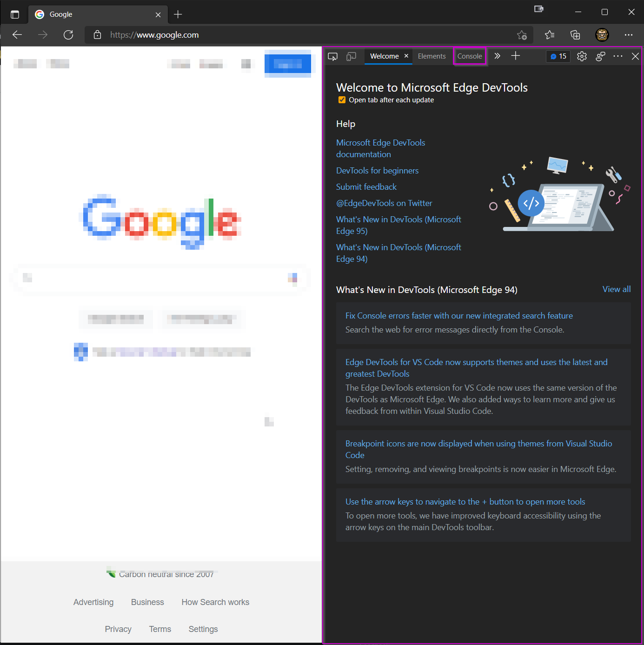
Task: Click the View all link
Action: 617,289
